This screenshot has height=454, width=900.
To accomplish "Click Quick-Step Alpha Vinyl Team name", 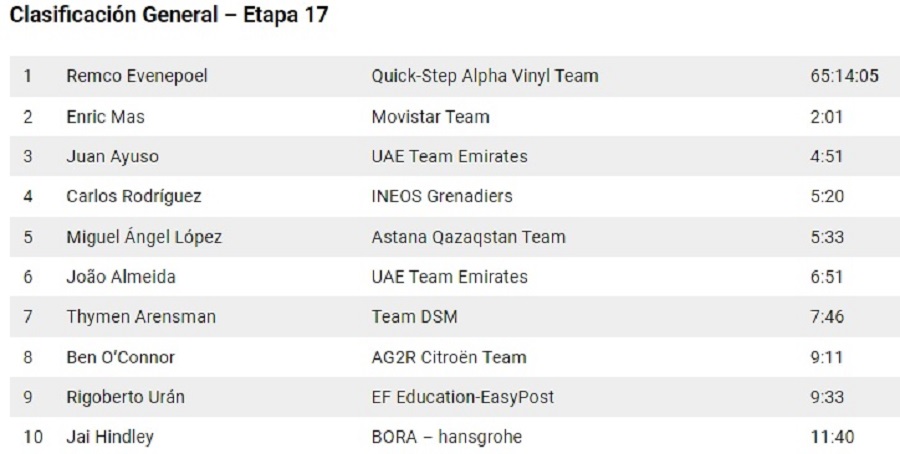I will 485,76.
